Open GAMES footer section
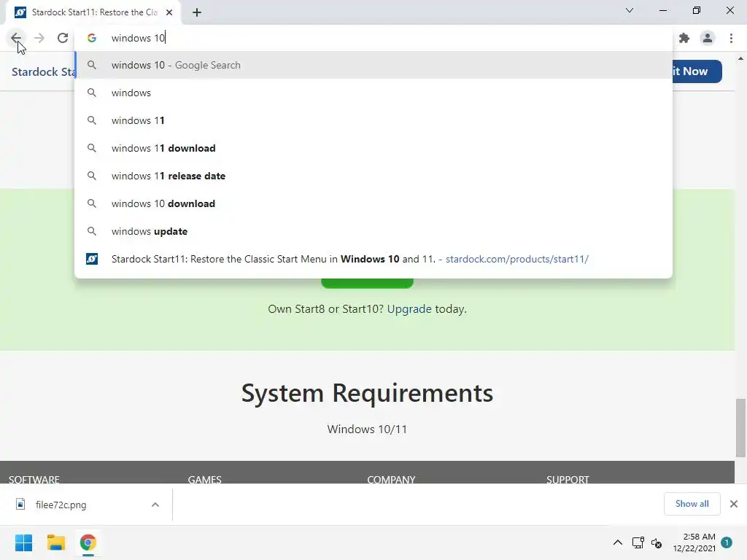This screenshot has height=560, width=747. click(x=204, y=479)
